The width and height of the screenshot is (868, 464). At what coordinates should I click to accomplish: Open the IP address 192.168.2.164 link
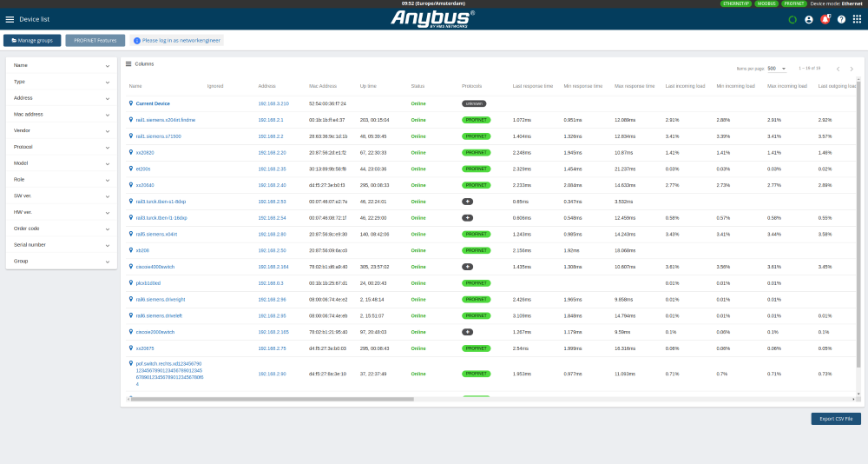coord(273,267)
